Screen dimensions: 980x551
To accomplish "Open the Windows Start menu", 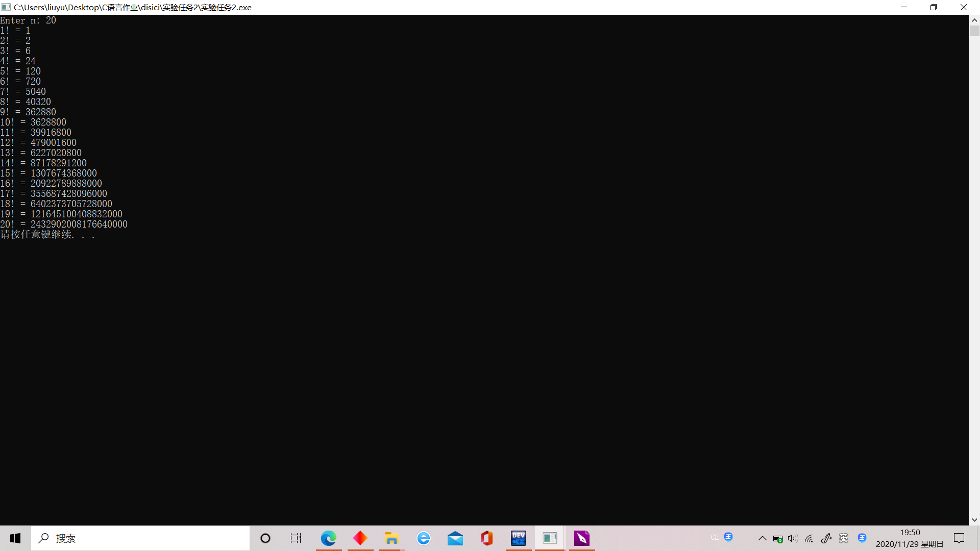I will (15, 538).
